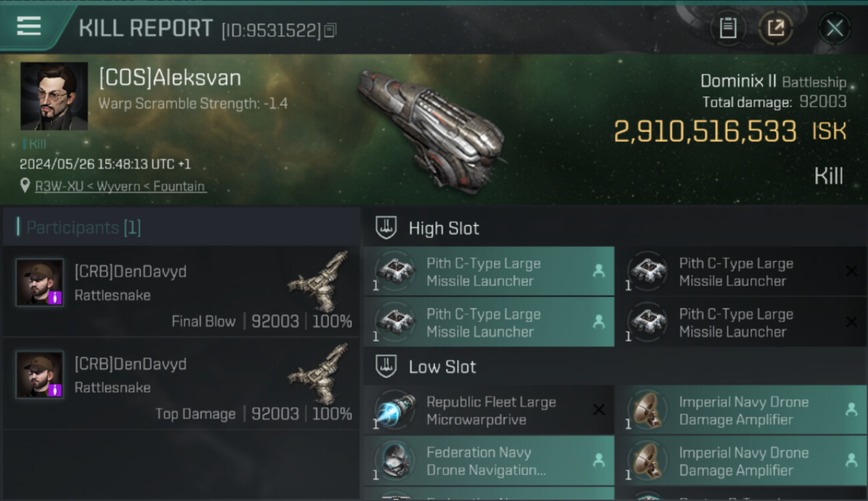The height and width of the screenshot is (501, 868).
Task: Open DenDavyd's Top Damage portrait
Action: (40, 375)
